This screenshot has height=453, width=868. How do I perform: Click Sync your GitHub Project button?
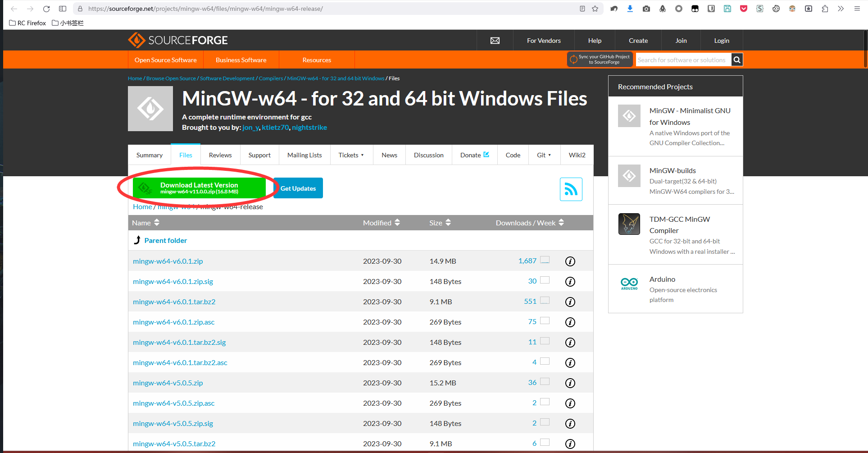pos(600,59)
